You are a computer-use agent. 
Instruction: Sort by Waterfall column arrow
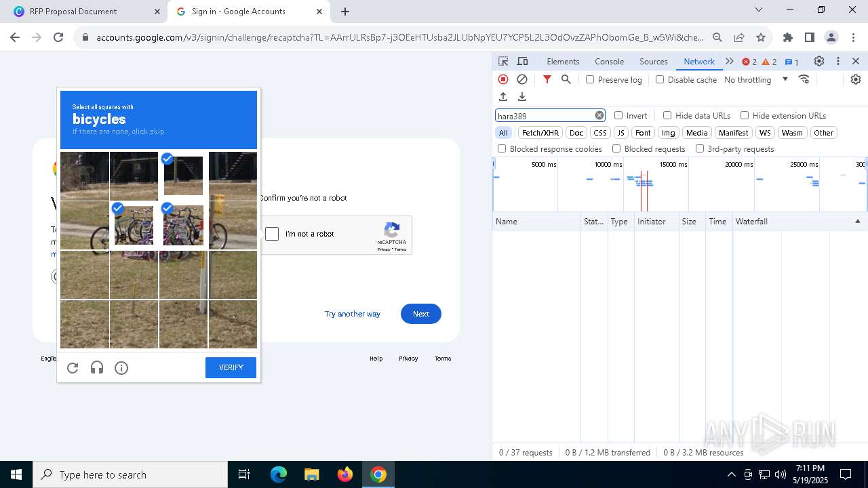(x=857, y=222)
